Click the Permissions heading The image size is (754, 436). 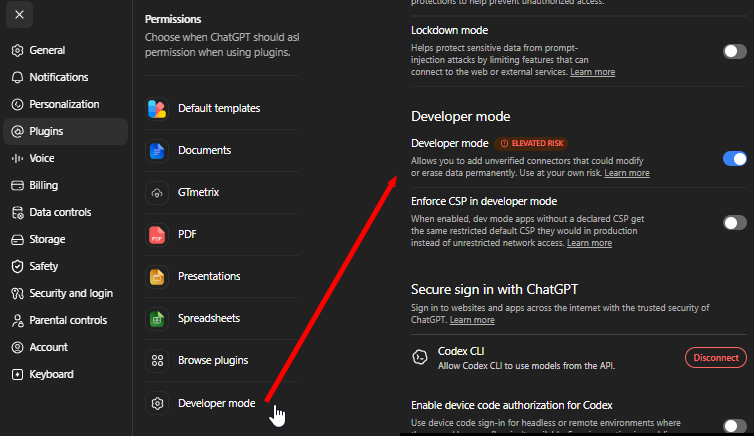click(173, 19)
